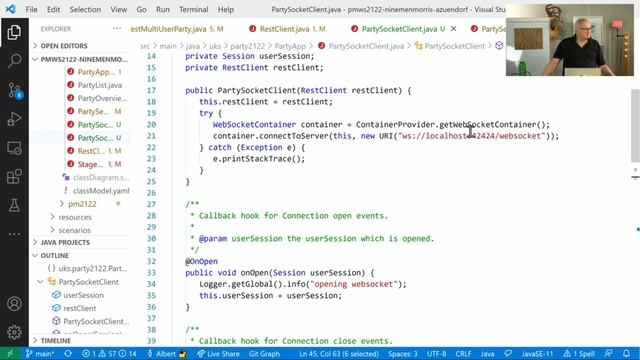Change end of line sequence CRLF
Screen dimensions: 640x360
point(463,354)
